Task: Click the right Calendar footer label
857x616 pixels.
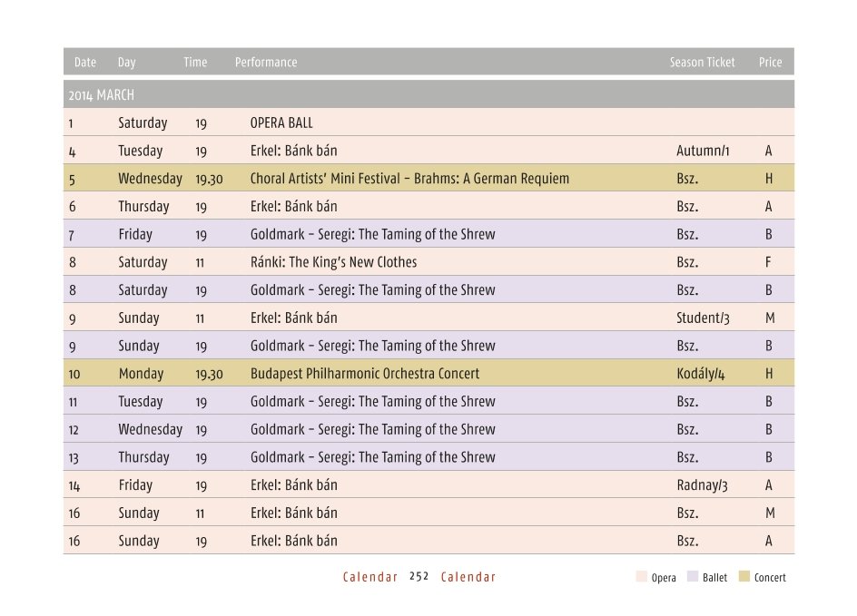Action: pos(468,577)
